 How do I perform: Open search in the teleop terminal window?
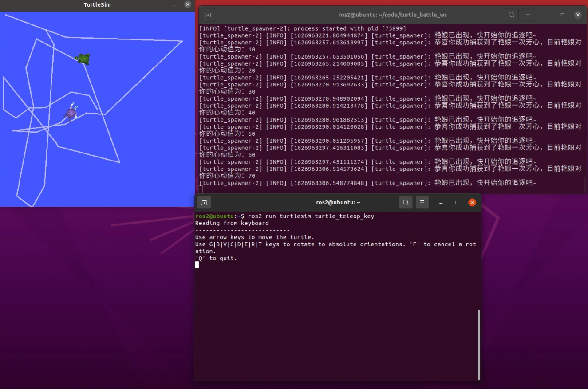[x=406, y=203]
